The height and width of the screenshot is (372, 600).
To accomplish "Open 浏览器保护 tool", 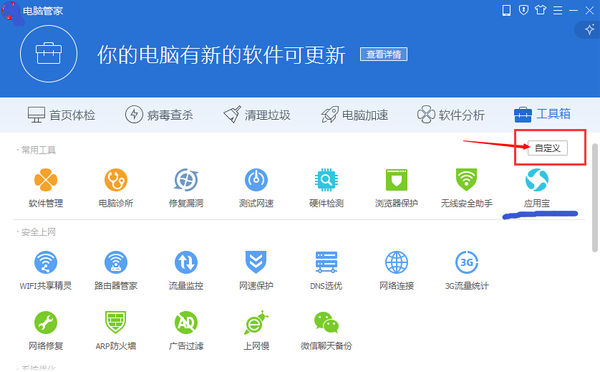I will 396,187.
